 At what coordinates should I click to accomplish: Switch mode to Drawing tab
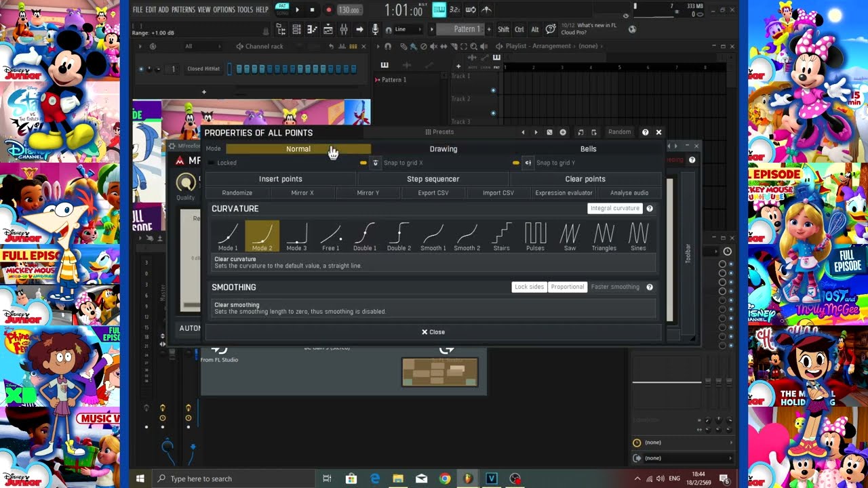(443, 149)
